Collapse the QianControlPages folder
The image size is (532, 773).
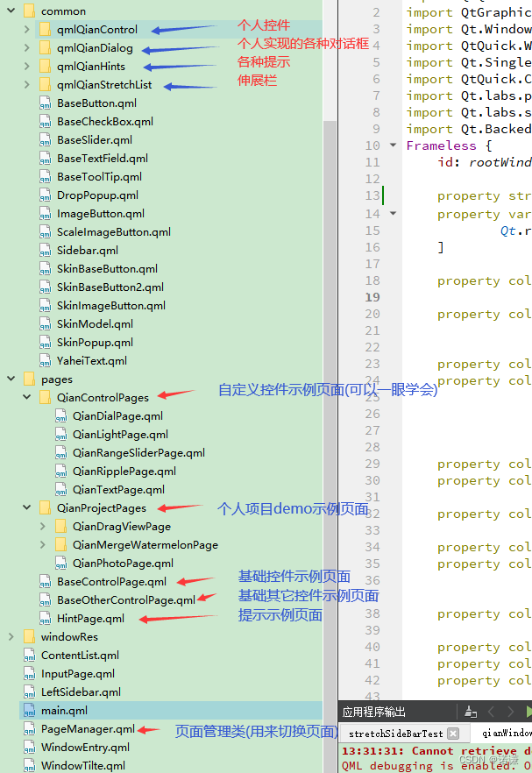26,397
